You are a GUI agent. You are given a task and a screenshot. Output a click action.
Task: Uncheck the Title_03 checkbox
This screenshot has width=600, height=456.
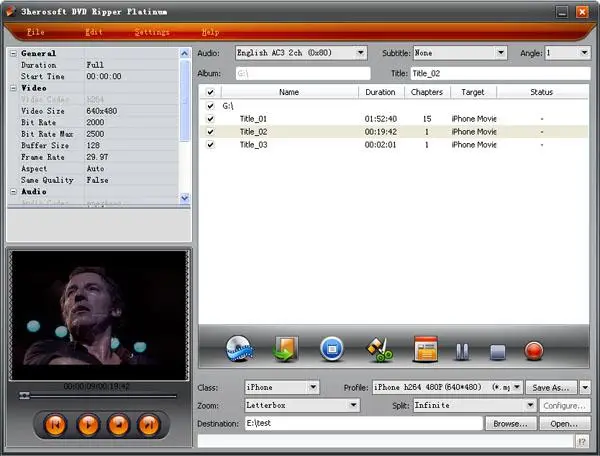(210, 145)
